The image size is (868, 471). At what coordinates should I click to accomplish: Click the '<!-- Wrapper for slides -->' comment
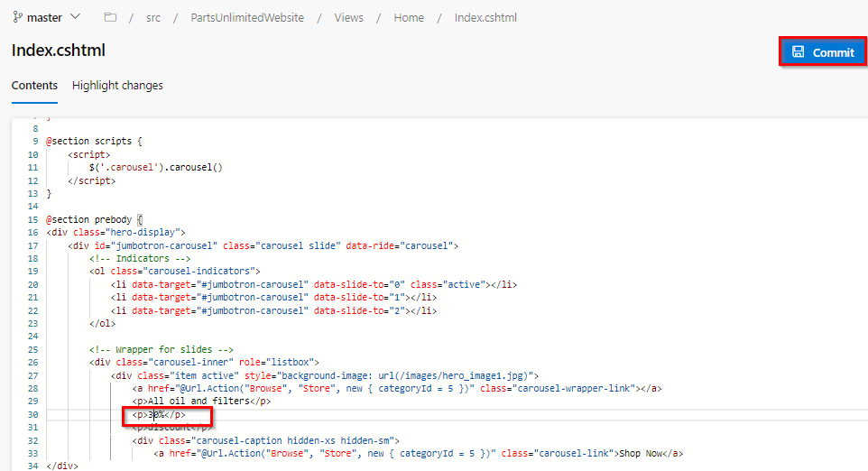pyautogui.click(x=162, y=350)
